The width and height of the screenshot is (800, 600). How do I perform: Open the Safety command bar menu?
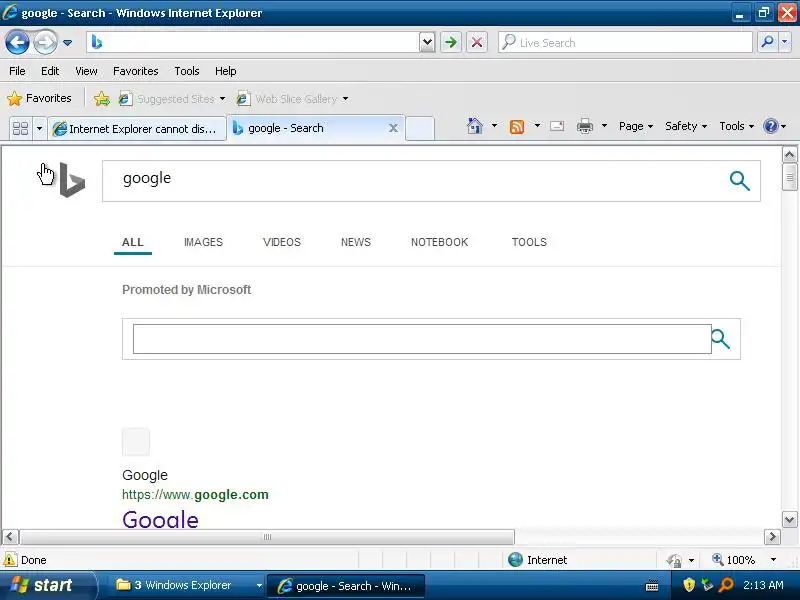point(686,126)
